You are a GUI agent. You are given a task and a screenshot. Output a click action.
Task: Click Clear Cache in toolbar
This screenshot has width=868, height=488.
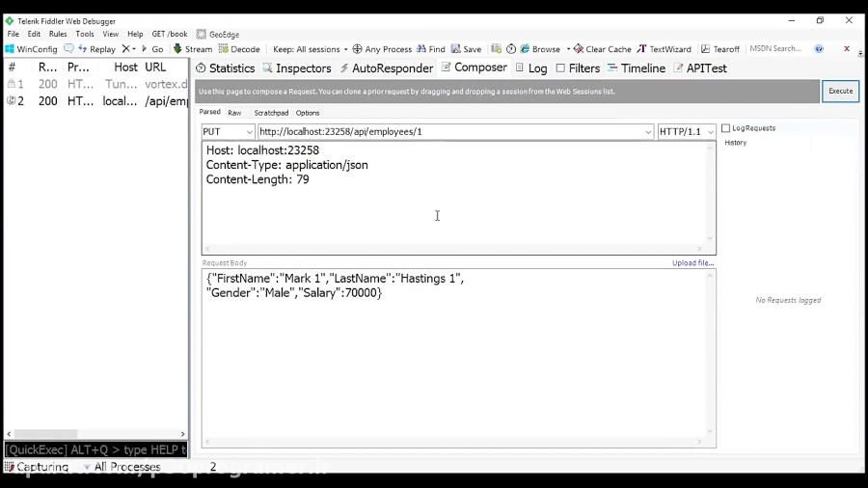point(602,48)
